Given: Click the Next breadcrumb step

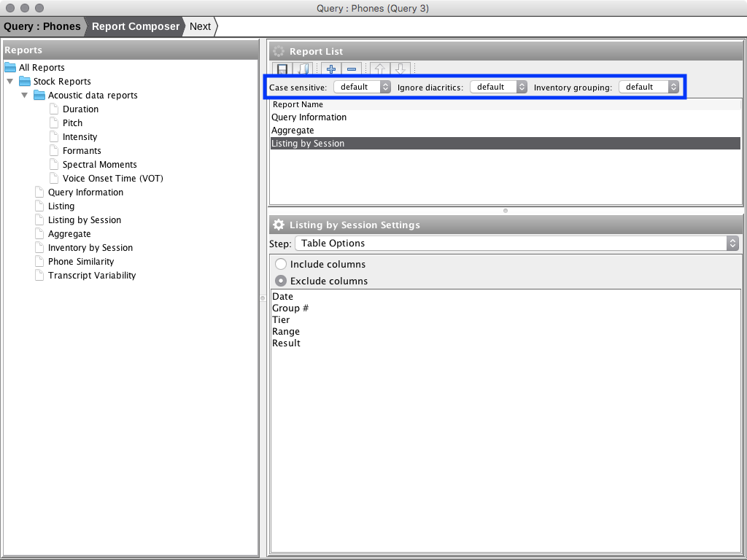Looking at the screenshot, I should [x=200, y=26].
